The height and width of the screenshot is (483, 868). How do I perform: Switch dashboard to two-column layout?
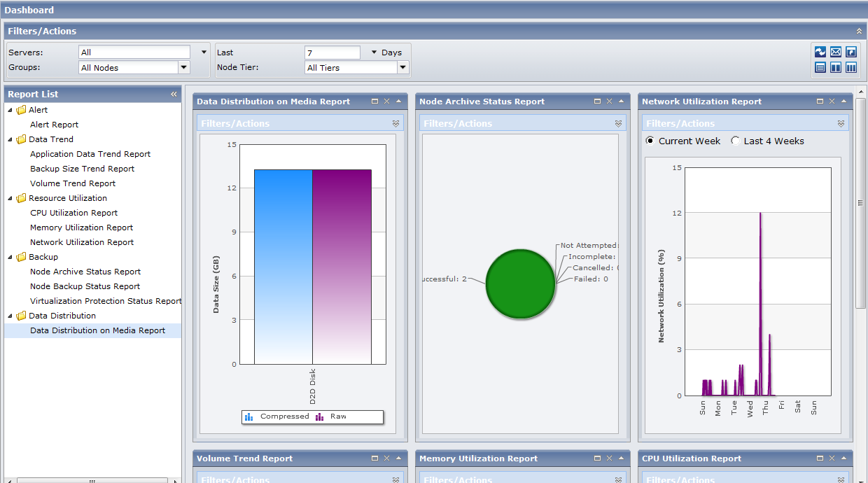click(835, 67)
